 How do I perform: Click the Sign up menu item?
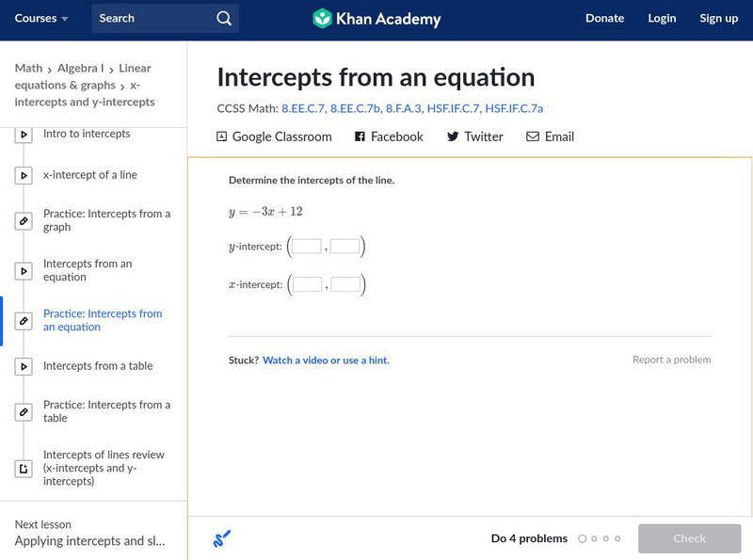(x=718, y=19)
